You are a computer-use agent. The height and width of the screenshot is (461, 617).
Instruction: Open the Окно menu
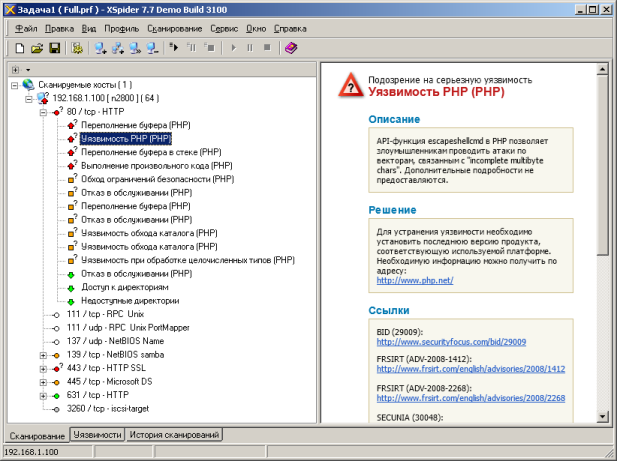pos(256,29)
